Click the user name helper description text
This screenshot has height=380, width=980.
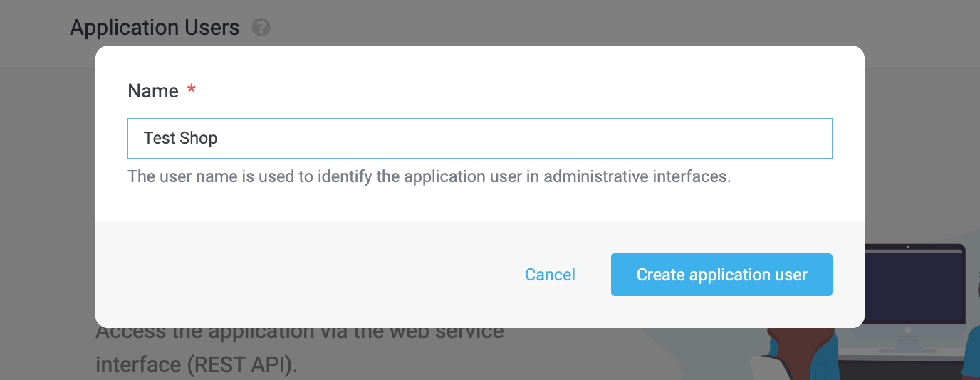[x=429, y=176]
